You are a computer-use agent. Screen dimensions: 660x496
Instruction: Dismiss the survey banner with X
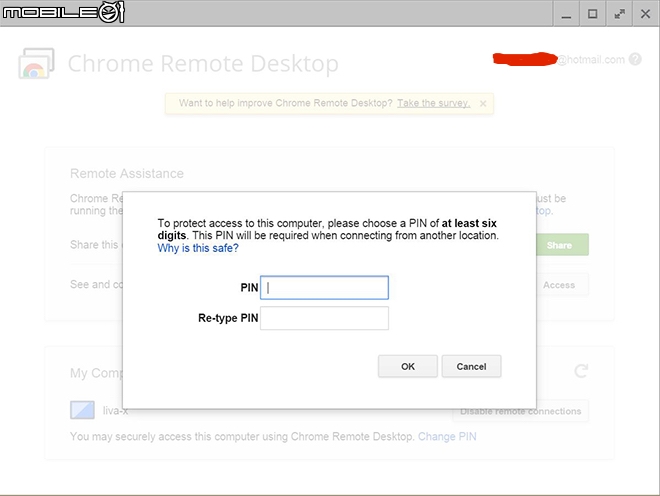[x=483, y=103]
